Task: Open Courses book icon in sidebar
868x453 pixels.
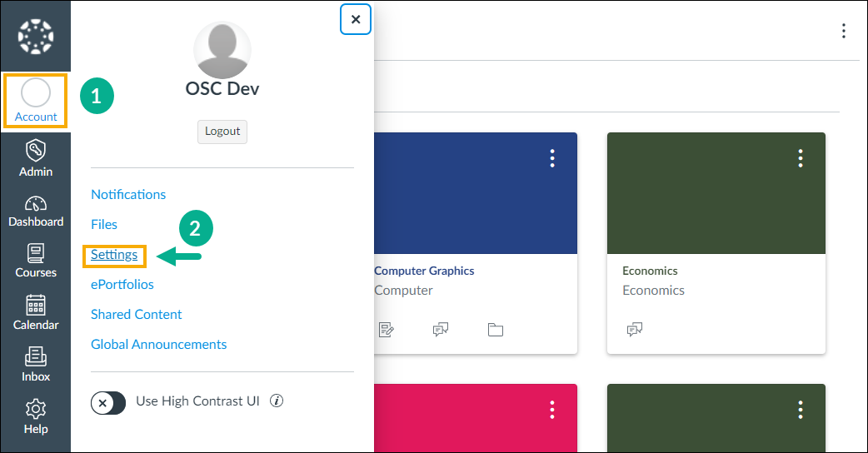Action: click(x=36, y=253)
